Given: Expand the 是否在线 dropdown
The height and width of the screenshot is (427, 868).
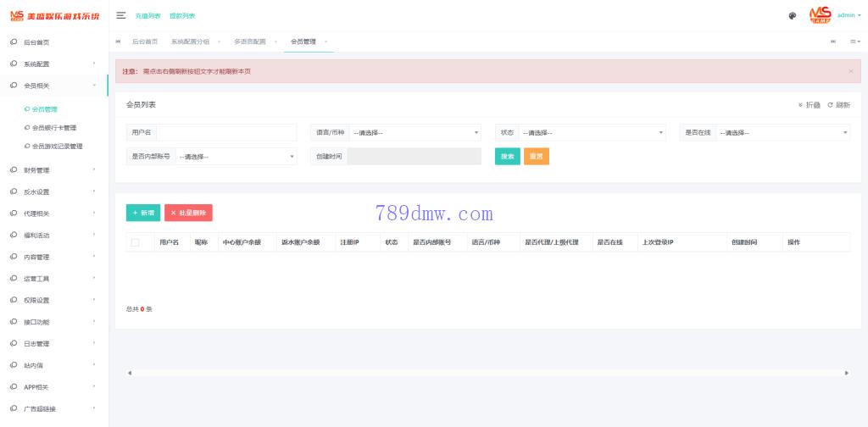Looking at the screenshot, I should coord(782,132).
